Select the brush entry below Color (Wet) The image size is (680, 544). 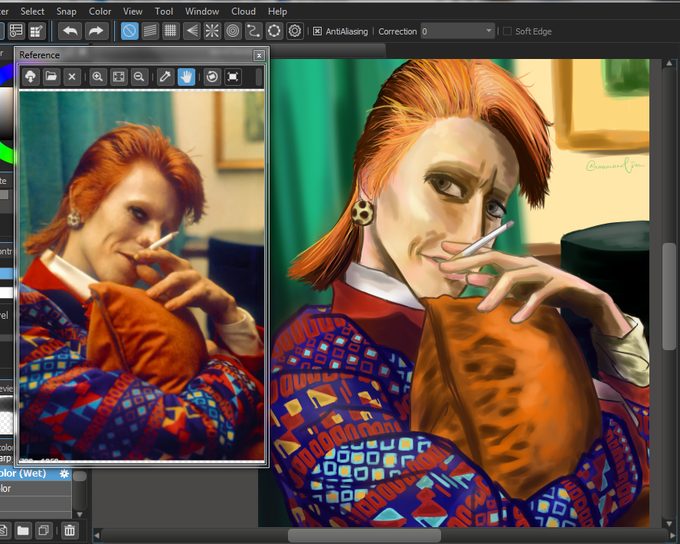(x=36, y=488)
